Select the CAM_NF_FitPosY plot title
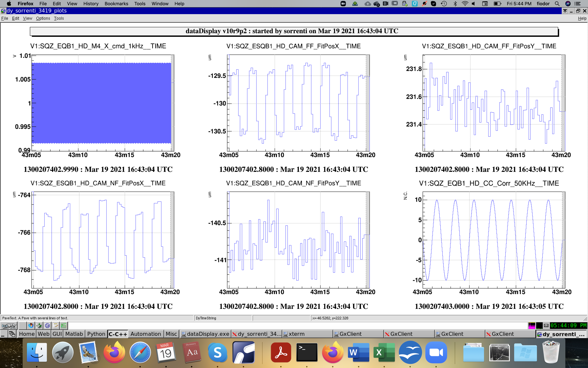The width and height of the screenshot is (588, 368). [294, 183]
